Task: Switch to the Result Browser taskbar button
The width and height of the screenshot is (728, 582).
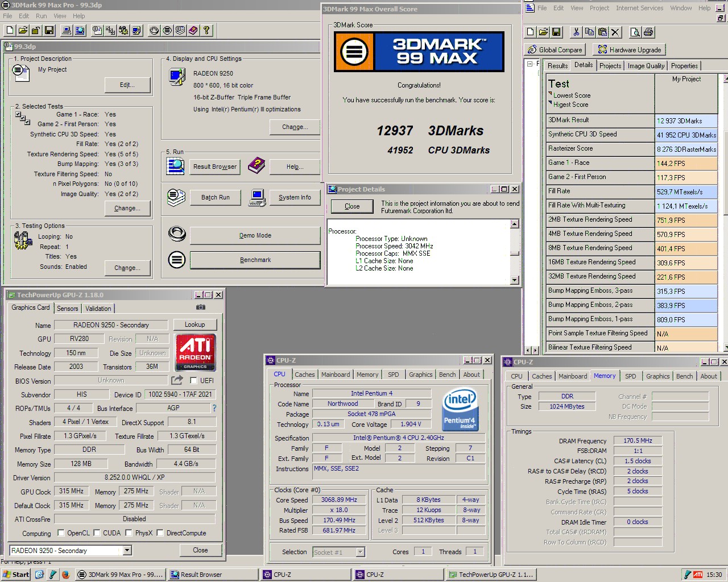Action: [213, 575]
